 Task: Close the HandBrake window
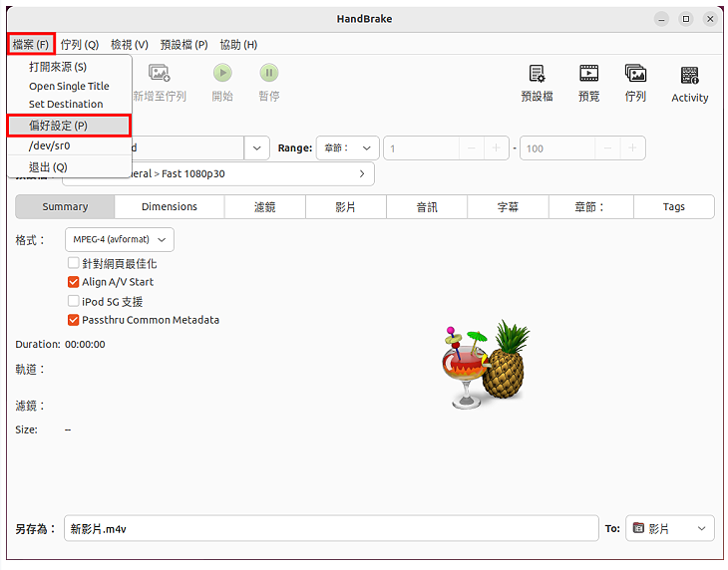[710, 19]
